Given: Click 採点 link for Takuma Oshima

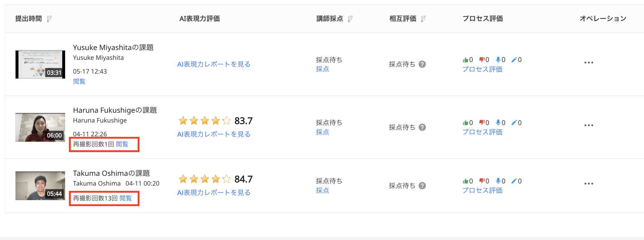Looking at the screenshot, I should (x=322, y=190).
